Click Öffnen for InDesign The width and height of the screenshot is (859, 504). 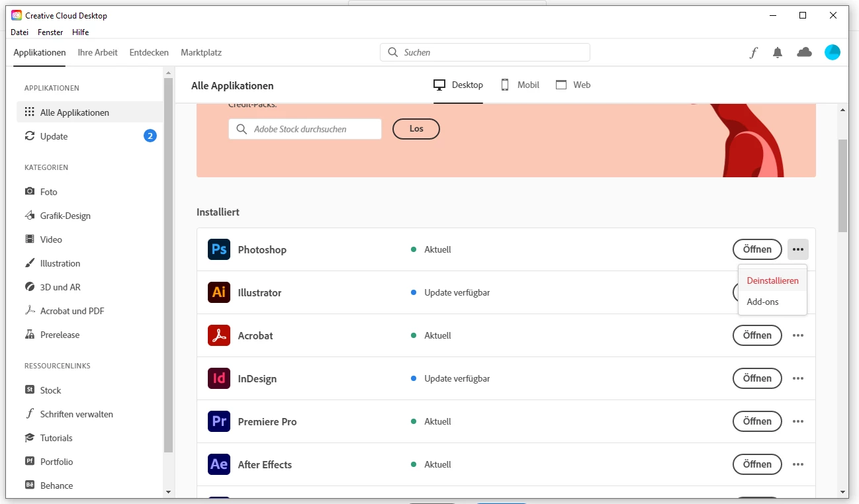coord(757,378)
